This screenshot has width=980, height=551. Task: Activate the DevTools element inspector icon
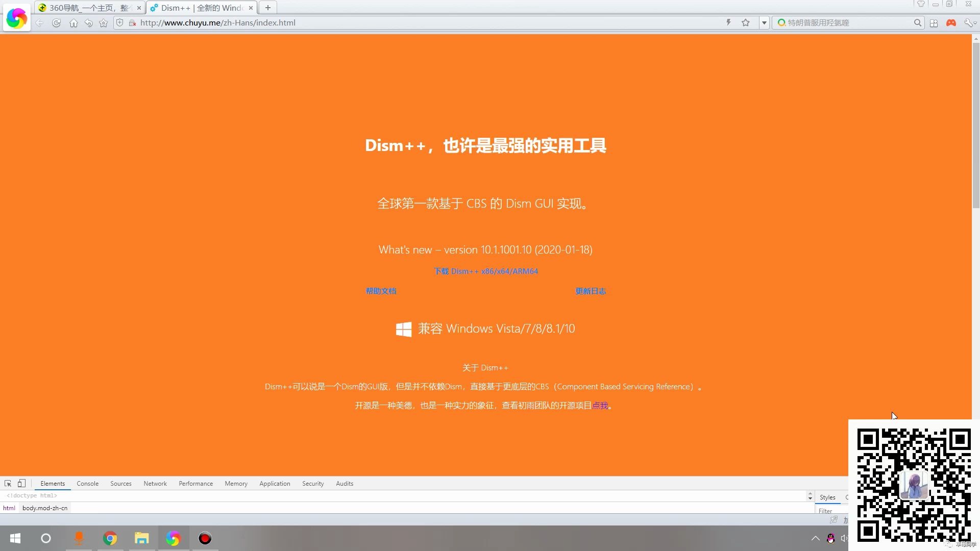point(8,483)
